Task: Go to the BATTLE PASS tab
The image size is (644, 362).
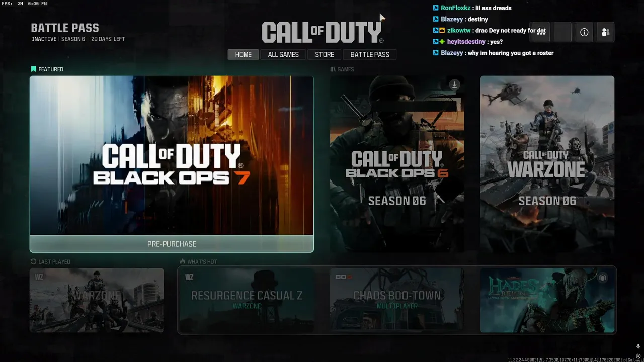Action: click(370, 54)
